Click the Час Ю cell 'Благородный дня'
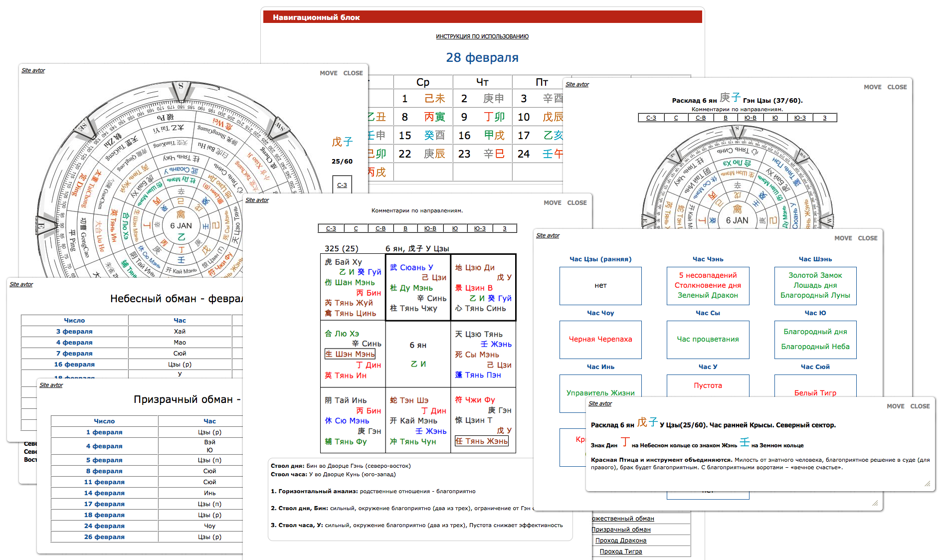This screenshot has height=560, width=943. click(815, 340)
